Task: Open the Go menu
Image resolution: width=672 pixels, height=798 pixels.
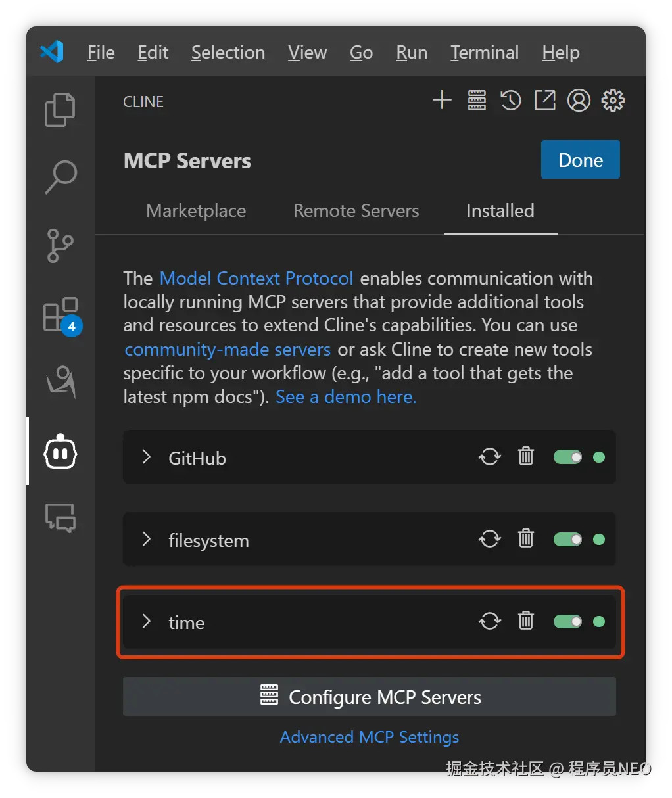Action: coord(362,52)
